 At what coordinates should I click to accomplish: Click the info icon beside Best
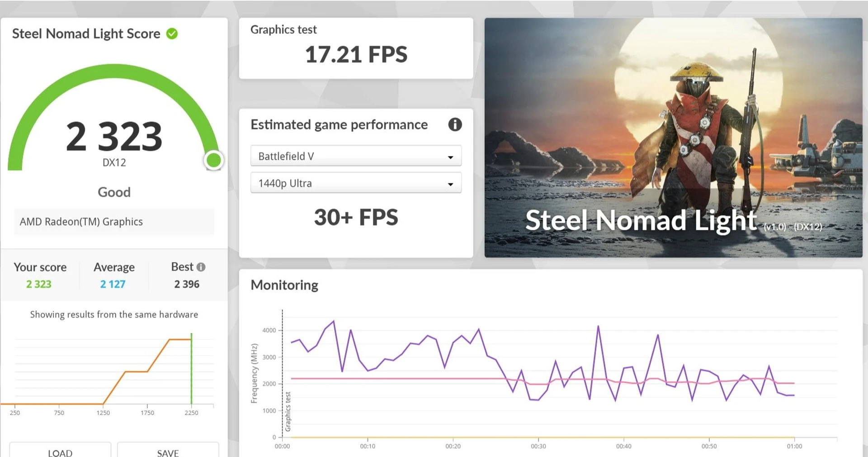point(201,267)
